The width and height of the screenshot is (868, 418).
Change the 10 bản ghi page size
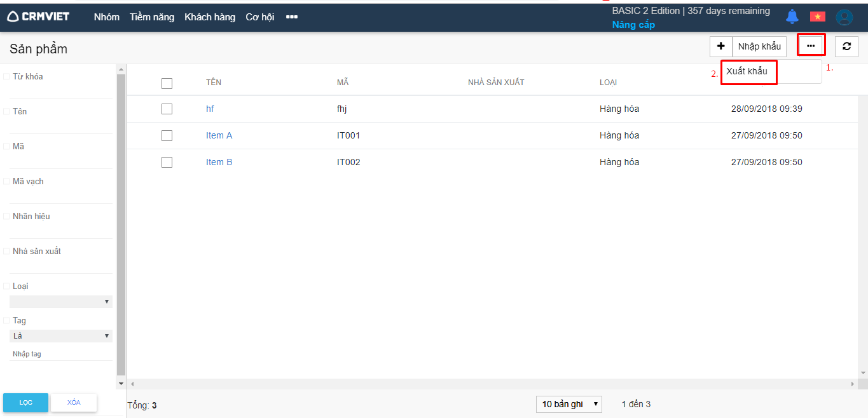click(568, 404)
